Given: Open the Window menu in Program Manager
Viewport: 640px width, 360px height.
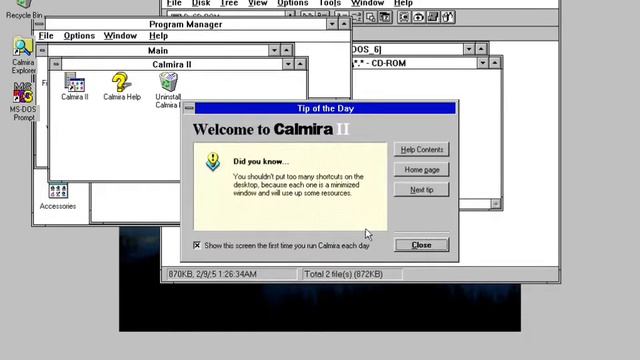Looking at the screenshot, I should 120,36.
